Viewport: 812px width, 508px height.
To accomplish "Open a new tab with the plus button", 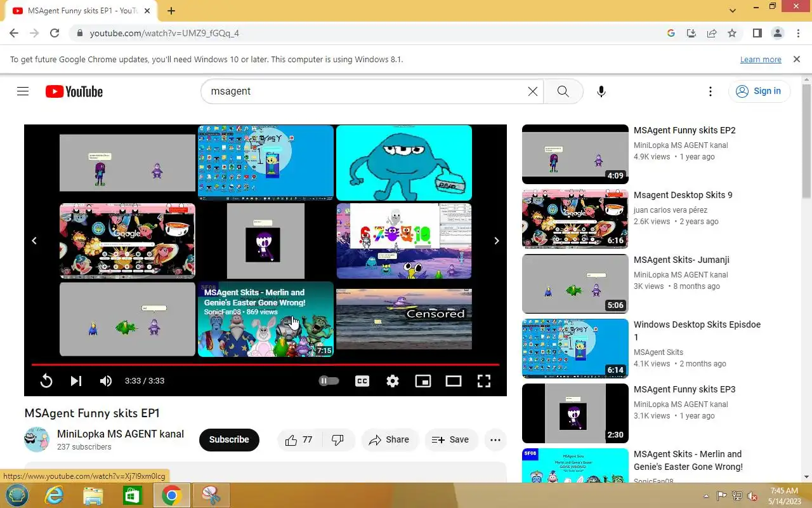I will tap(171, 11).
